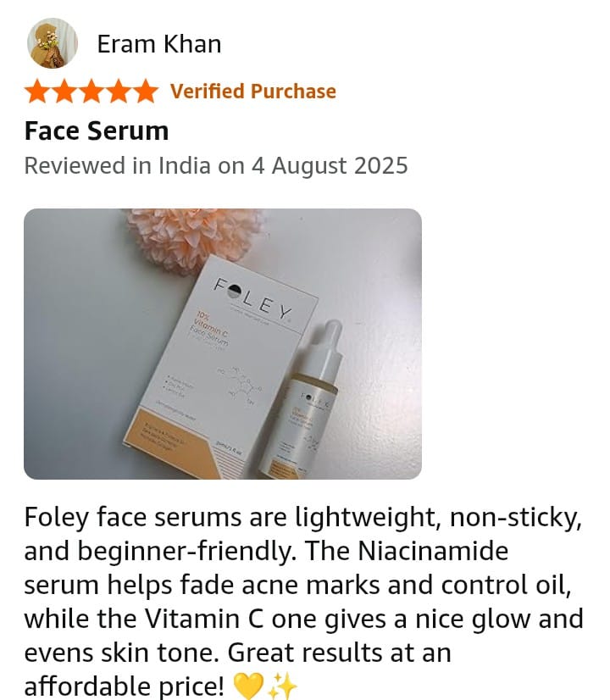This screenshot has width=610, height=700.
Task: Click the sparkles emoji after the heart
Action: point(282,686)
